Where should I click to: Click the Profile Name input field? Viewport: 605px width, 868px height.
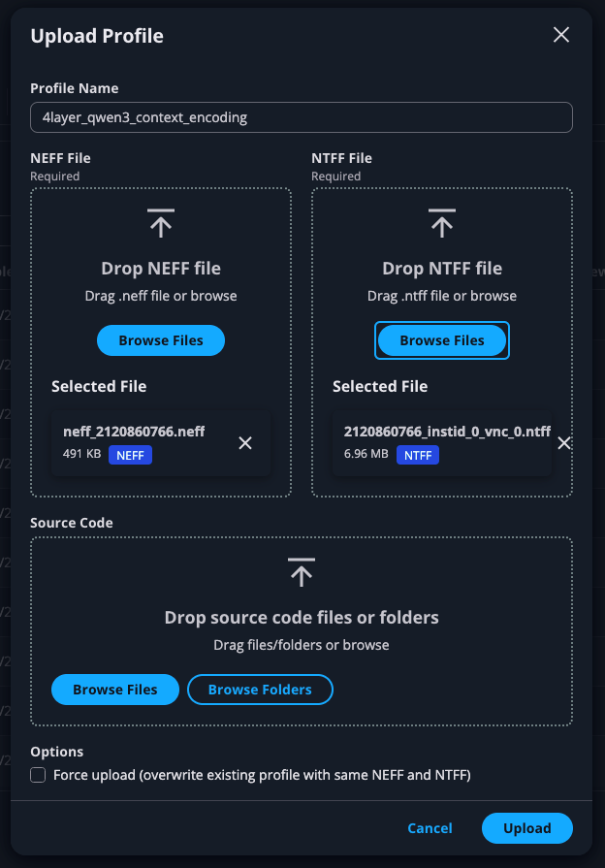point(302,116)
